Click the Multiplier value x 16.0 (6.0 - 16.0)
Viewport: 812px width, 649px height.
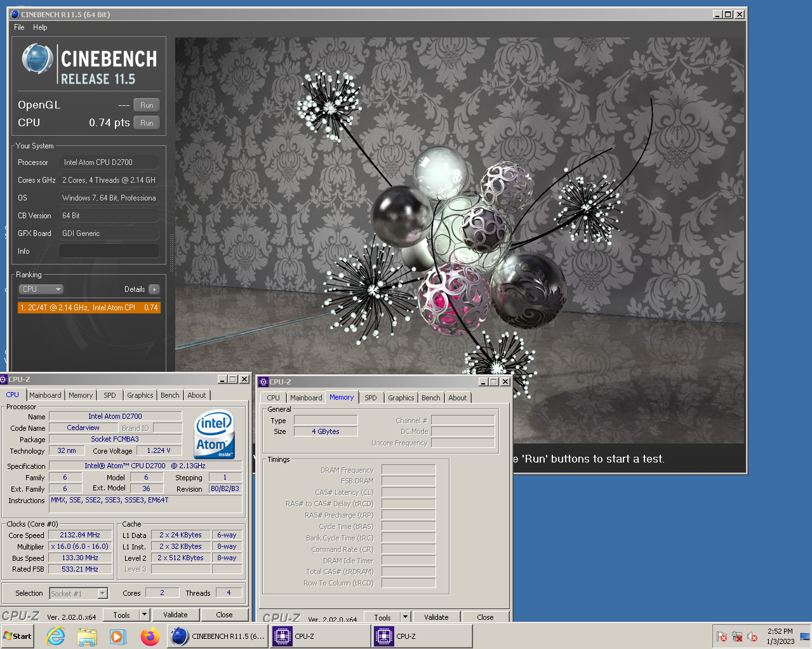[80, 546]
